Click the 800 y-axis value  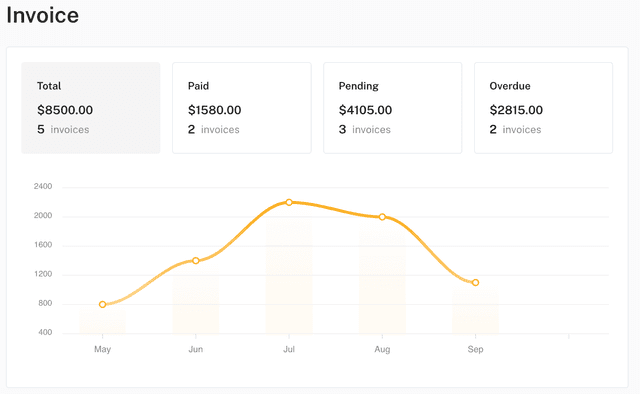pos(45,303)
